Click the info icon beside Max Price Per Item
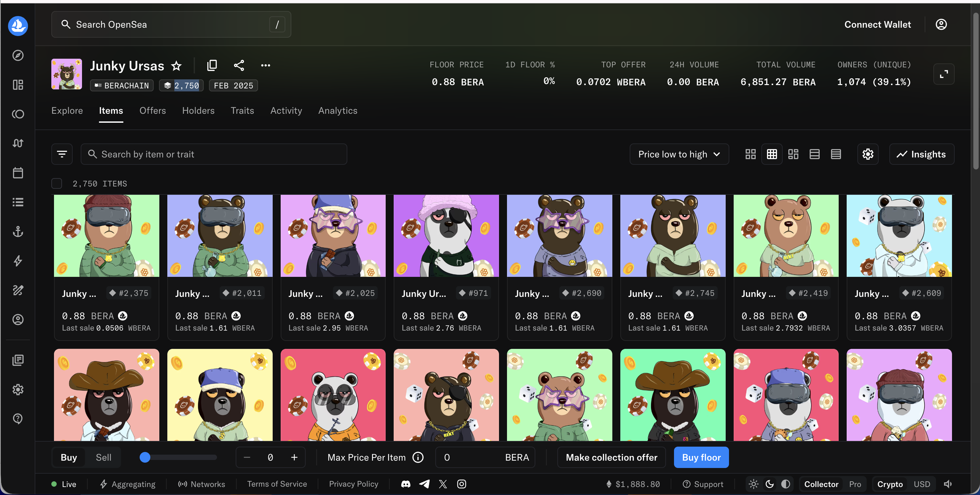This screenshot has height=495, width=980. tap(418, 457)
